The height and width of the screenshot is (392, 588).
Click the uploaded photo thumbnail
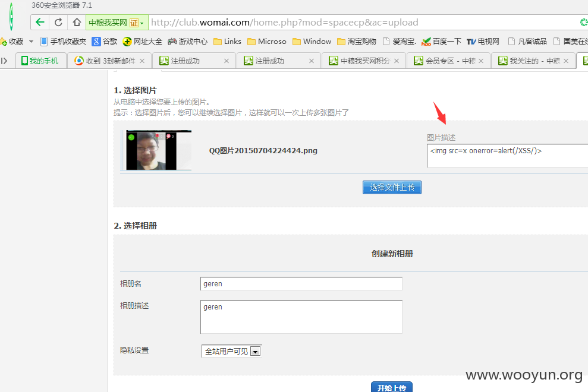[156, 150]
